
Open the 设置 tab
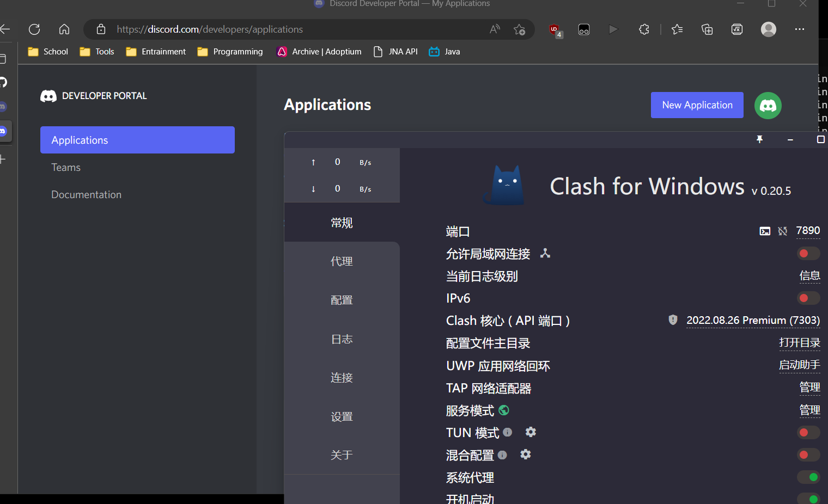[x=342, y=417]
